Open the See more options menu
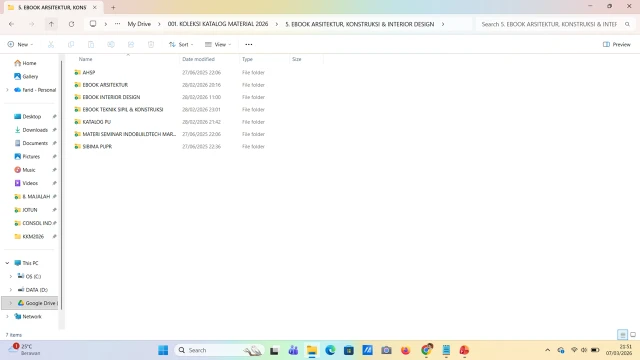640x360 pixels. 249,44
